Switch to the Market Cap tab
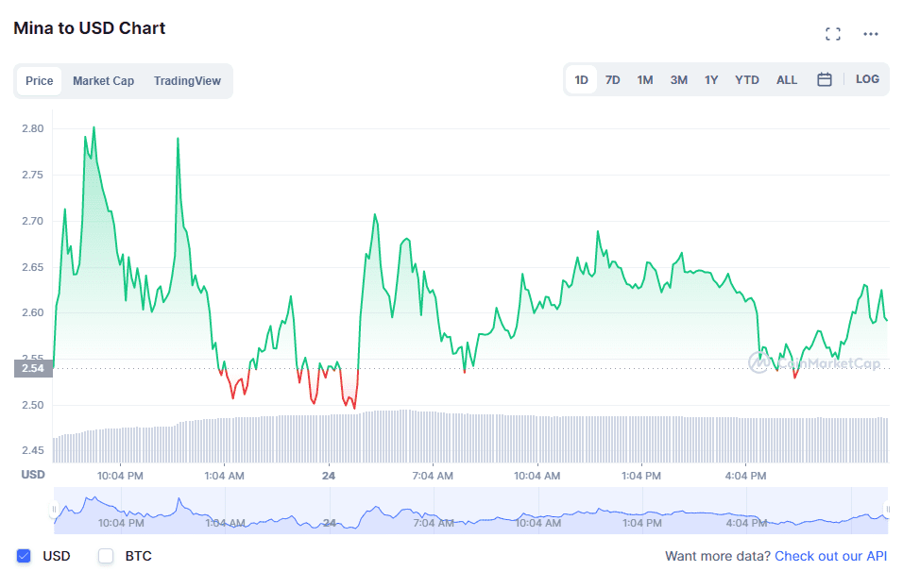 (103, 81)
